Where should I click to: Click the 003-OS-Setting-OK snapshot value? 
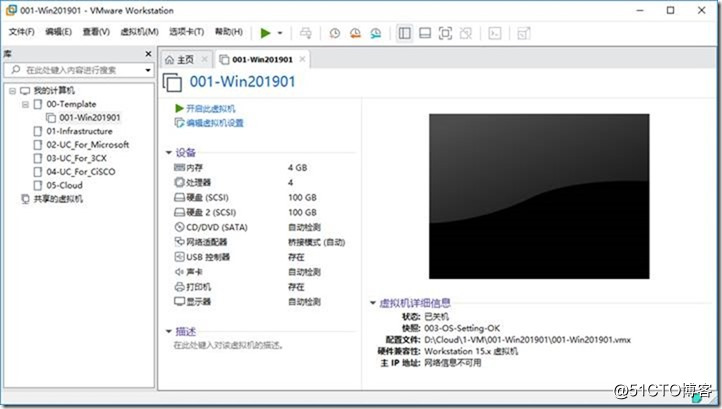click(x=462, y=328)
